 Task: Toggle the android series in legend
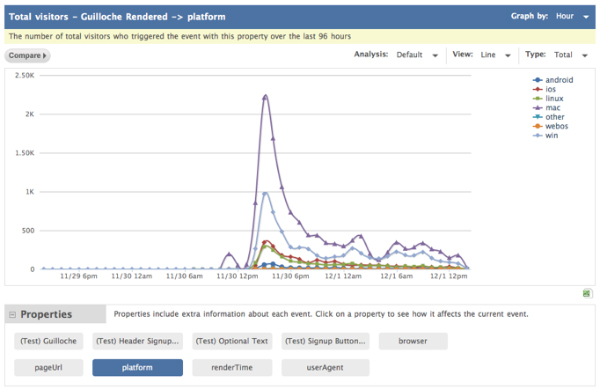[x=553, y=80]
